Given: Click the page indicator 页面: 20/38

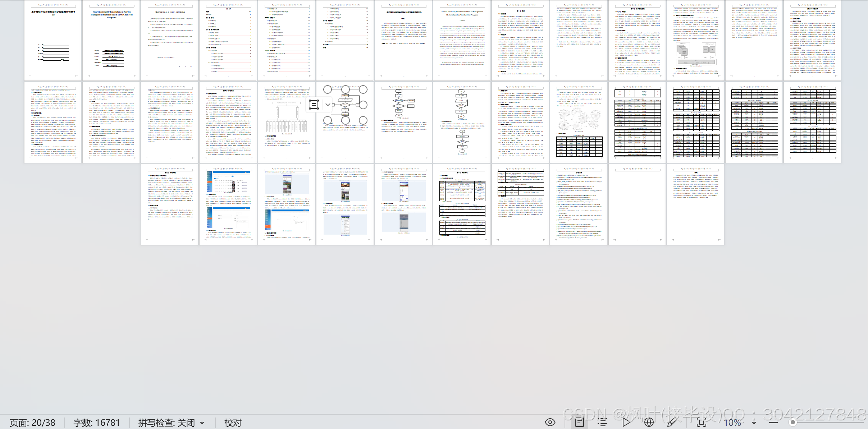Looking at the screenshot, I should click(32, 423).
